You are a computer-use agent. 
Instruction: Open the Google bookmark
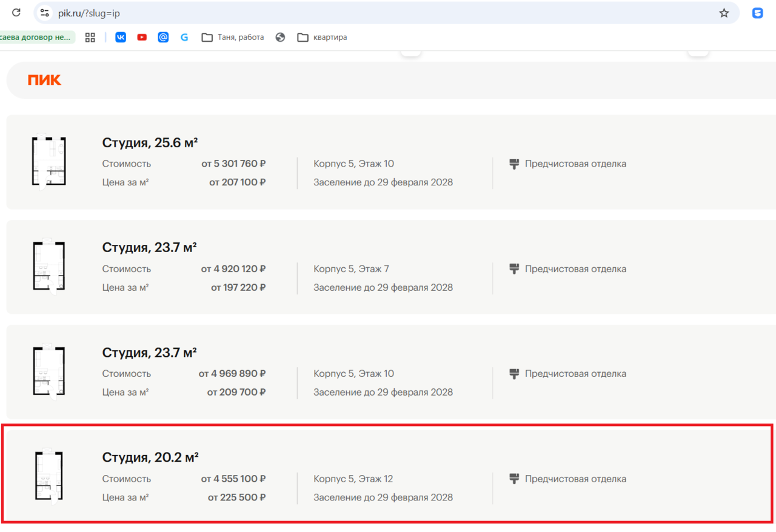(184, 38)
